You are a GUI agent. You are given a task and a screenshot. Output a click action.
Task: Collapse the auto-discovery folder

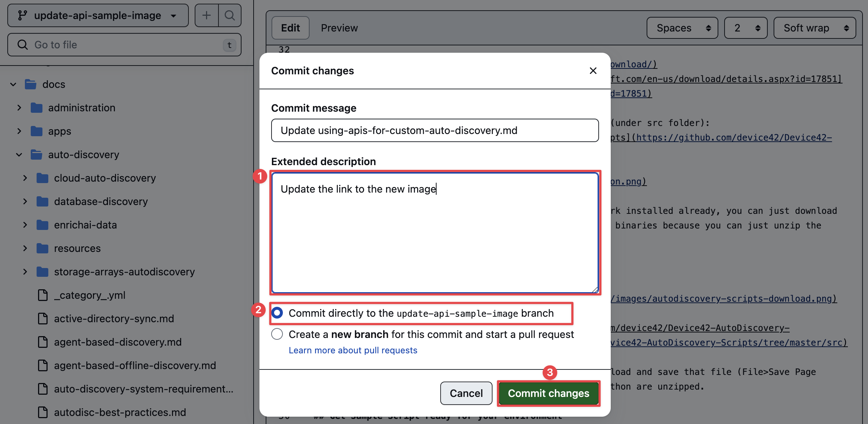19,155
